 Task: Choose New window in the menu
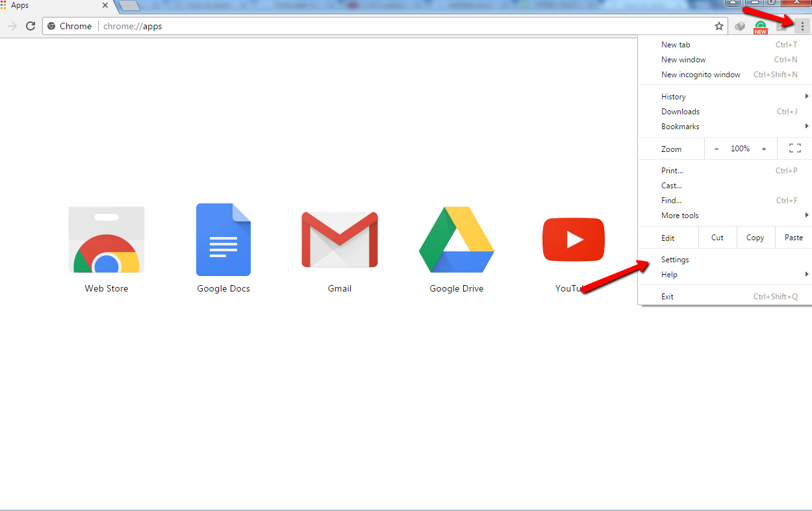click(725, 60)
